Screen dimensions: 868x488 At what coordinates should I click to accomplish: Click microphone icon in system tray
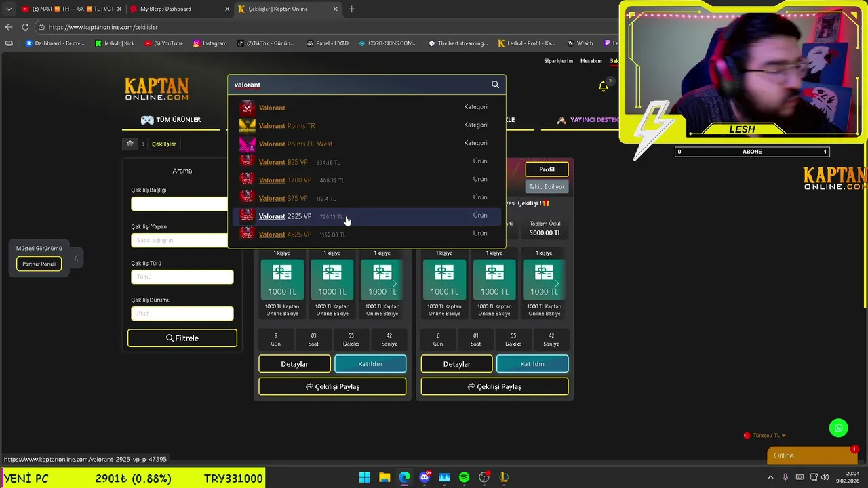click(x=785, y=477)
